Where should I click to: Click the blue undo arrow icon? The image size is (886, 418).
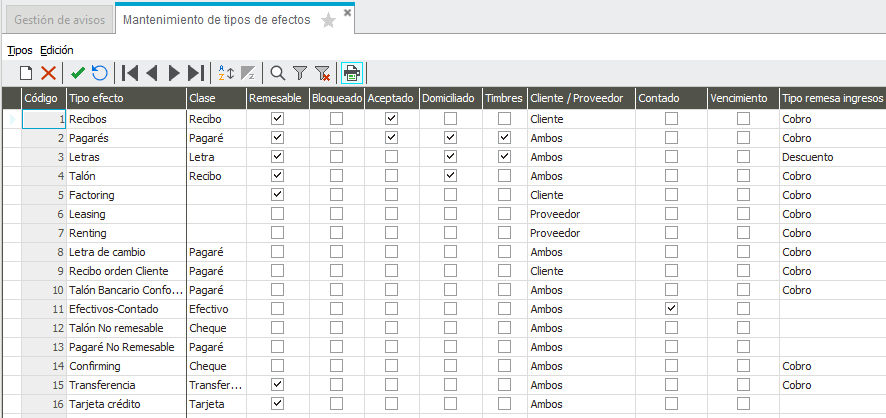pyautogui.click(x=99, y=72)
